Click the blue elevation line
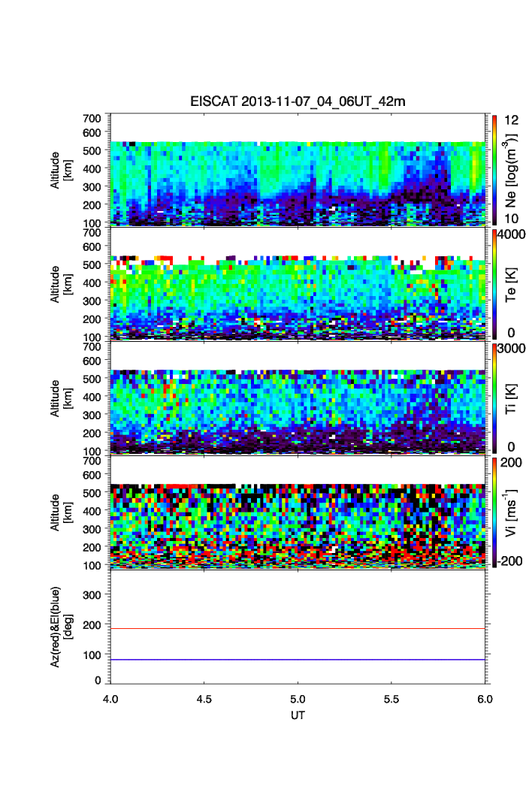The height and width of the screenshot is (798, 532). (x=298, y=660)
